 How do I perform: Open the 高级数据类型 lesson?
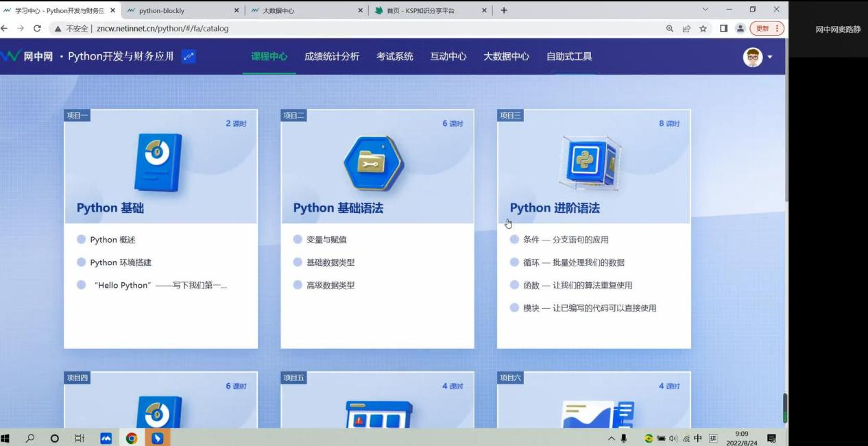click(330, 285)
